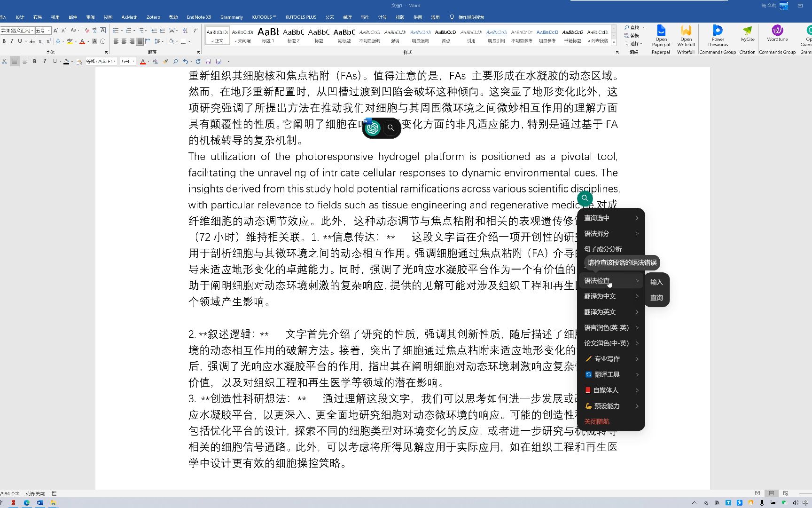Click 查询 in the submenu
812x508 pixels.
coord(656,298)
